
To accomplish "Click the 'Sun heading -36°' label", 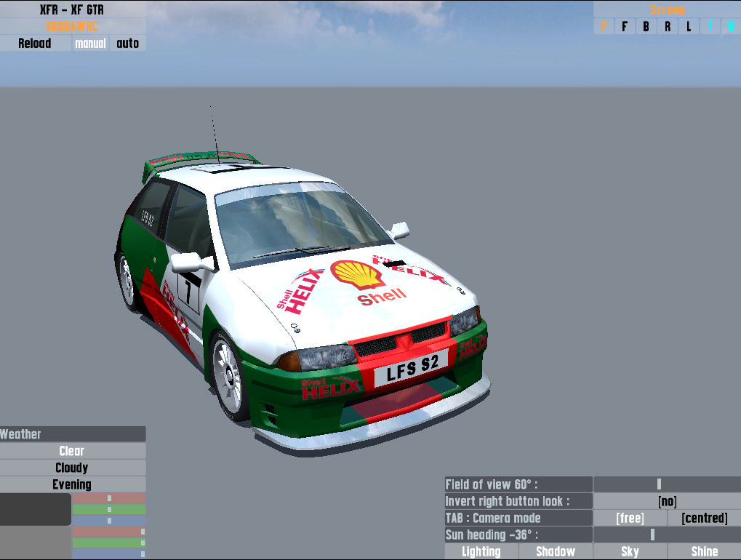I will (x=518, y=535).
